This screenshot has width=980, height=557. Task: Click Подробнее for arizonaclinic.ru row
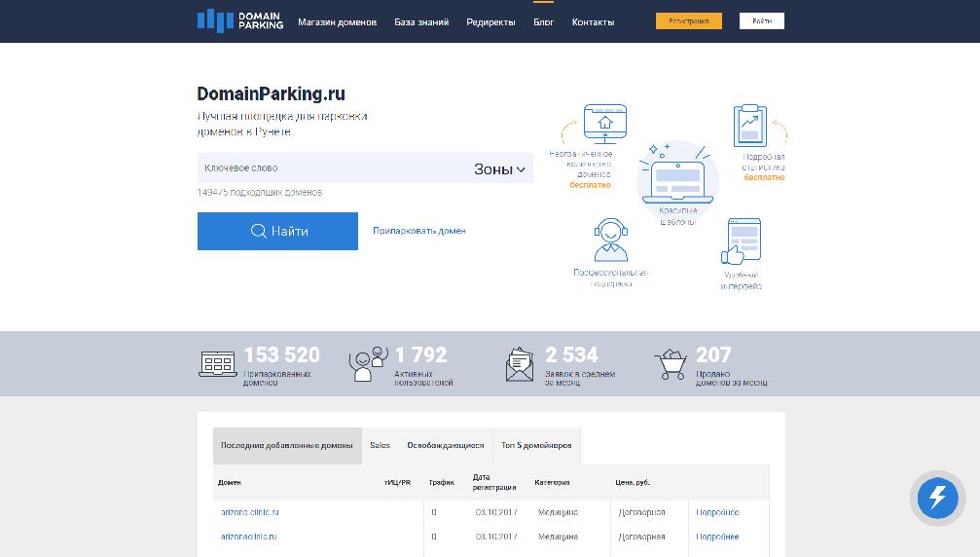(717, 537)
